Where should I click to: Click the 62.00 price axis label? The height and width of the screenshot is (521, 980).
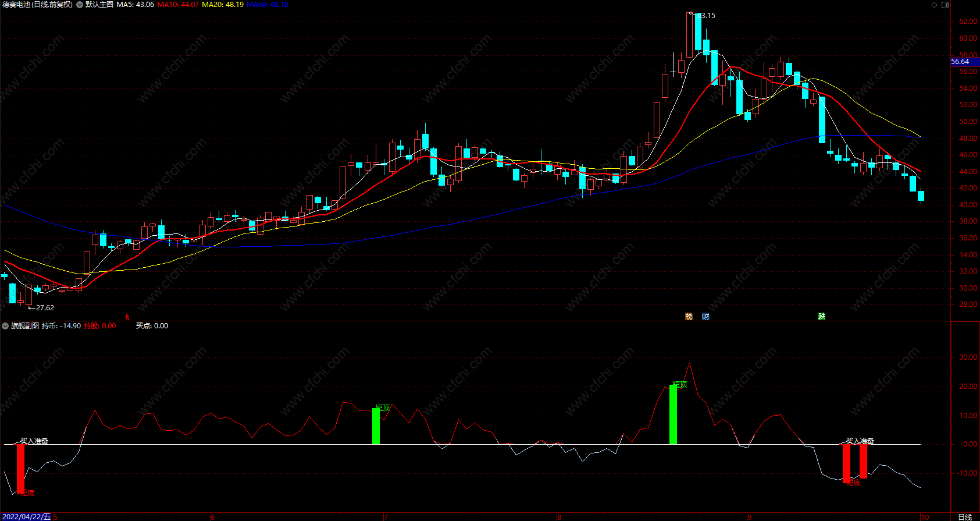coord(968,22)
